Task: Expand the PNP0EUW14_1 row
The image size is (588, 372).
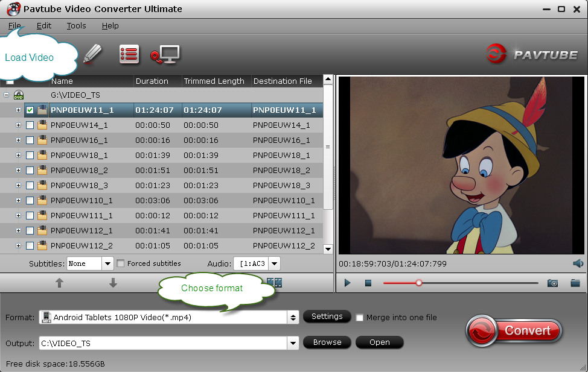Action: pos(18,125)
